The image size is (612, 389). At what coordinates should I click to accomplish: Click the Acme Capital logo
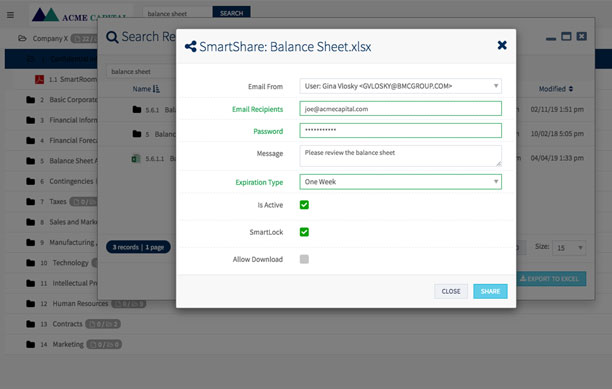(x=79, y=15)
